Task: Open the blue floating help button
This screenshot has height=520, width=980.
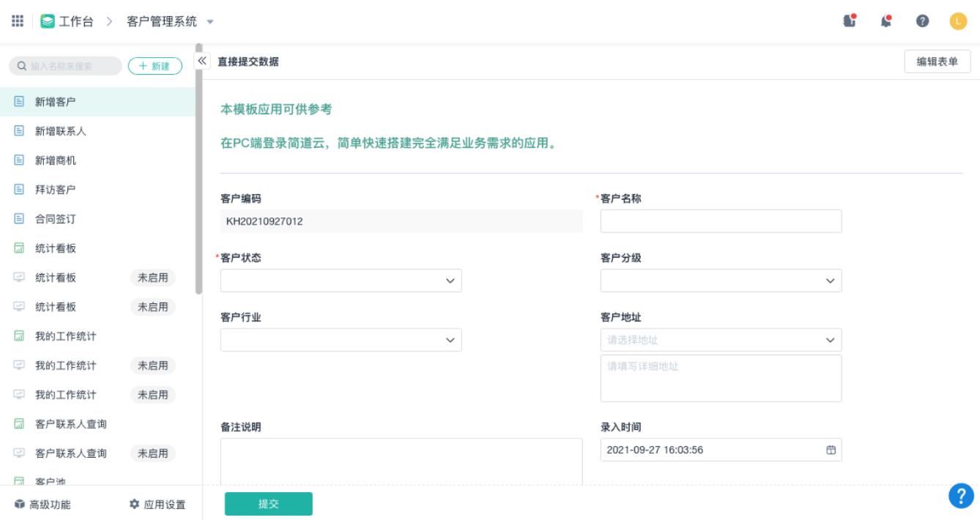Action: click(x=961, y=496)
